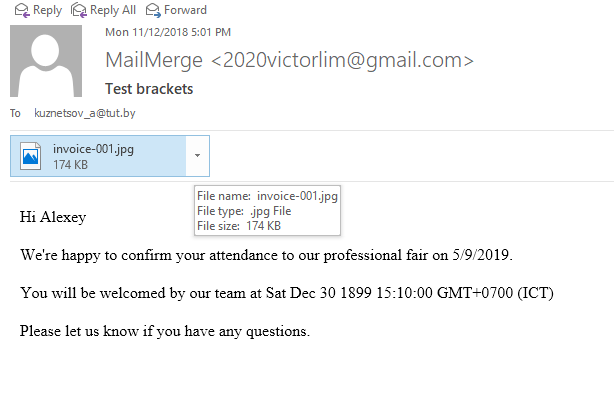Click the Forward text label
Screen dimensions: 614x410
click(185, 10)
